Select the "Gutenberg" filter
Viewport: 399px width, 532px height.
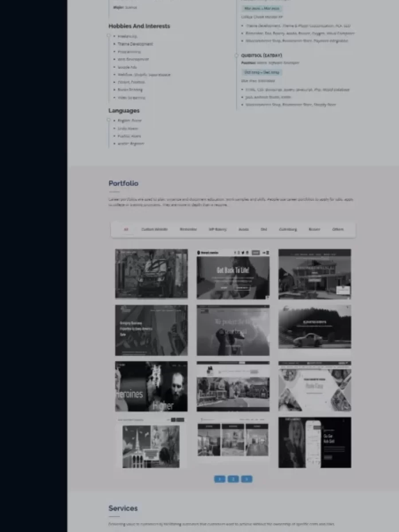pos(288,229)
